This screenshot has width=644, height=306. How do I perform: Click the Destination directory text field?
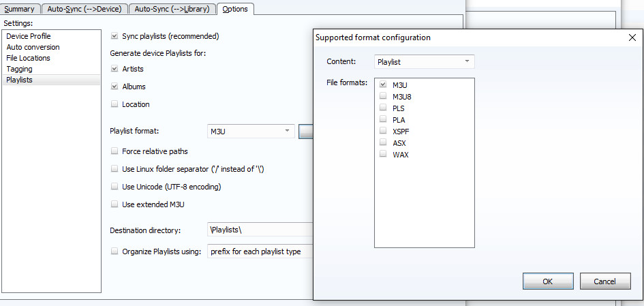[x=259, y=230]
